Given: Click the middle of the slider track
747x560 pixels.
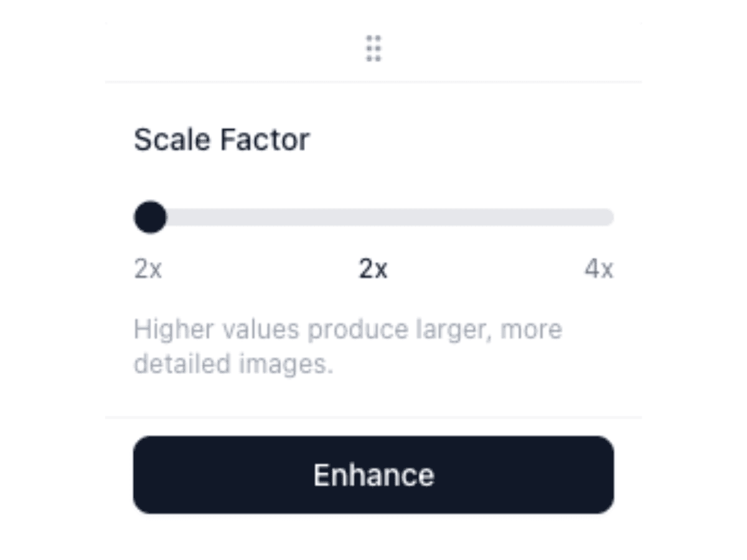Looking at the screenshot, I should pos(374,217).
